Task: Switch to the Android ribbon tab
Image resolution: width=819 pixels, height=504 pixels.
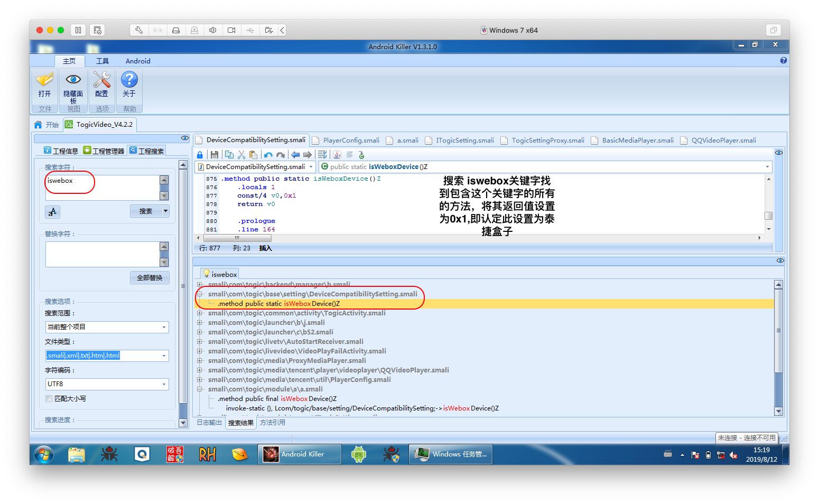Action: point(138,61)
